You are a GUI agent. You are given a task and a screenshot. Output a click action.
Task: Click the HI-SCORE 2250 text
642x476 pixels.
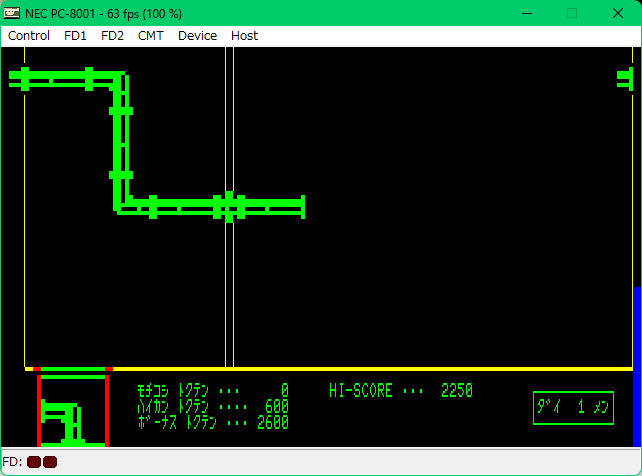[x=401, y=390]
